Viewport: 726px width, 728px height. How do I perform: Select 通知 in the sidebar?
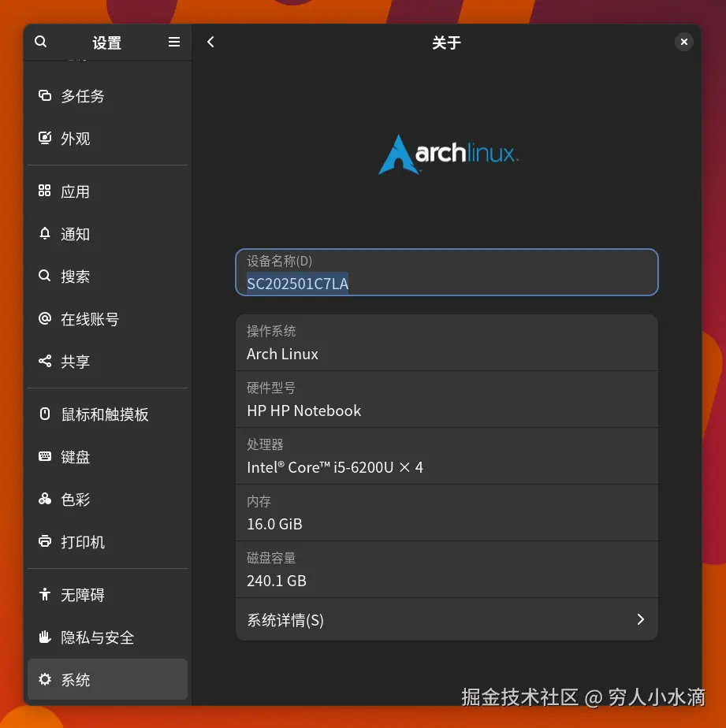pos(108,234)
